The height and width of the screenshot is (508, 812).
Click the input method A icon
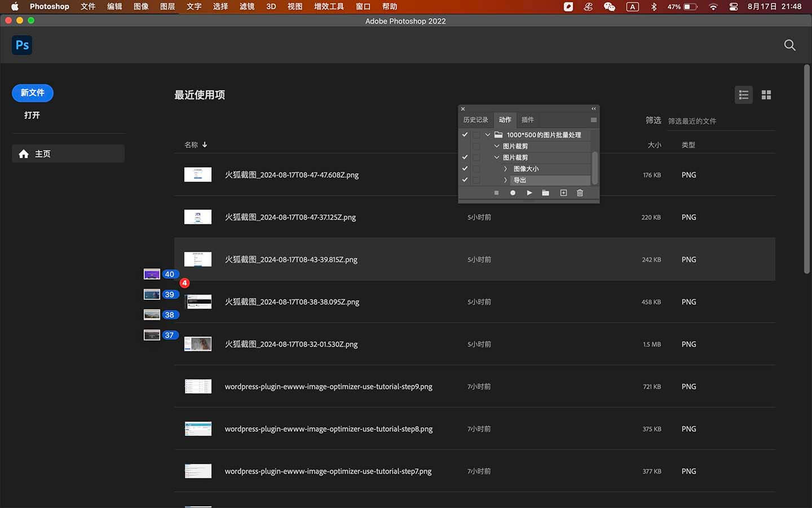[x=633, y=6]
